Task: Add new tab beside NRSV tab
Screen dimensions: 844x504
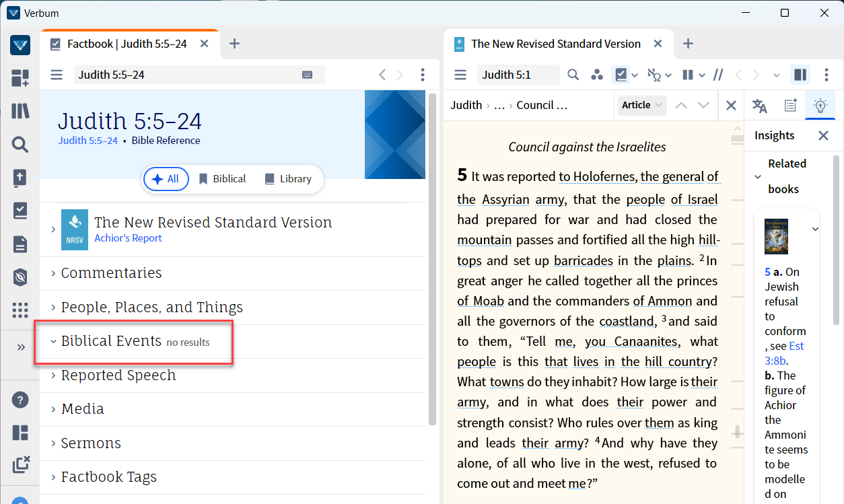Action: coord(688,44)
